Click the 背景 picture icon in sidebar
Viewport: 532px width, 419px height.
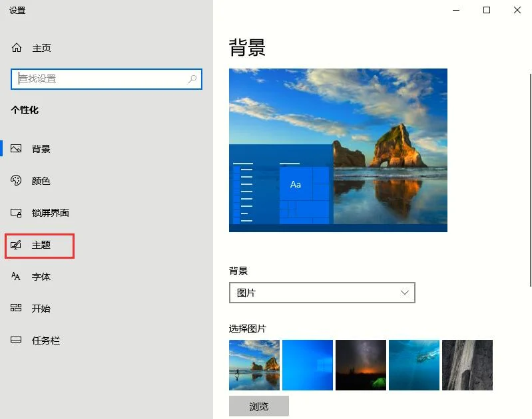16,148
